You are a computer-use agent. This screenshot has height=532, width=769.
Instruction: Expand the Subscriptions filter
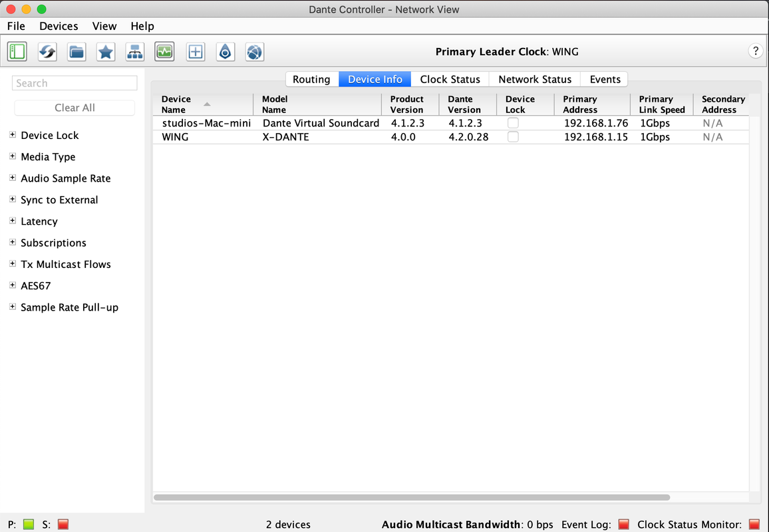[x=13, y=242]
